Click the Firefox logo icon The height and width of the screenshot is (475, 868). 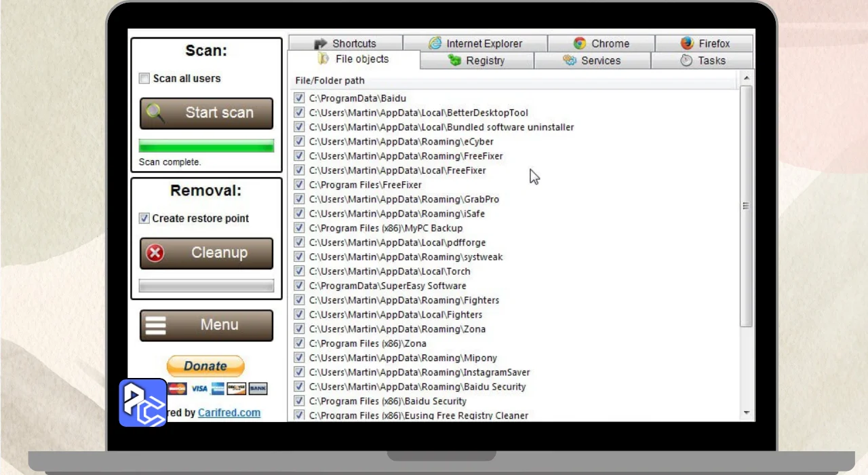(687, 43)
